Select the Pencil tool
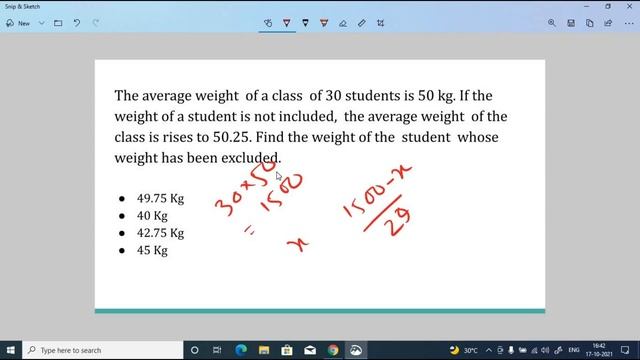 (305, 23)
